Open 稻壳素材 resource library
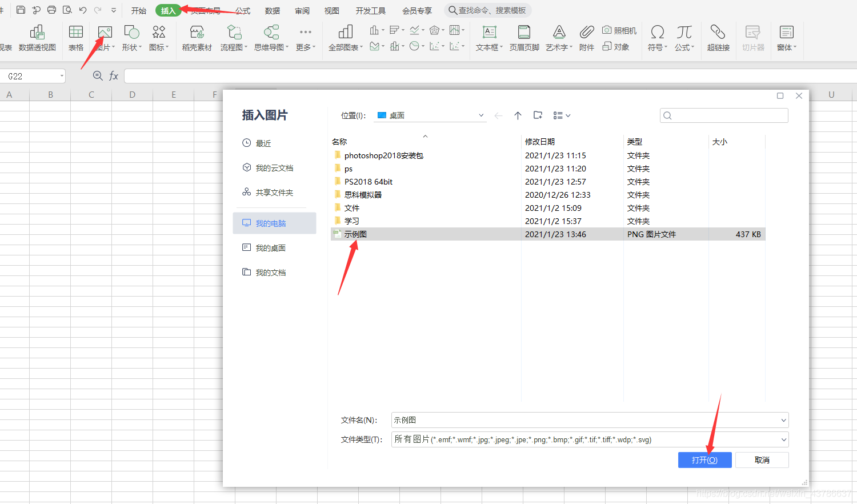This screenshot has height=504, width=857. pyautogui.click(x=197, y=38)
